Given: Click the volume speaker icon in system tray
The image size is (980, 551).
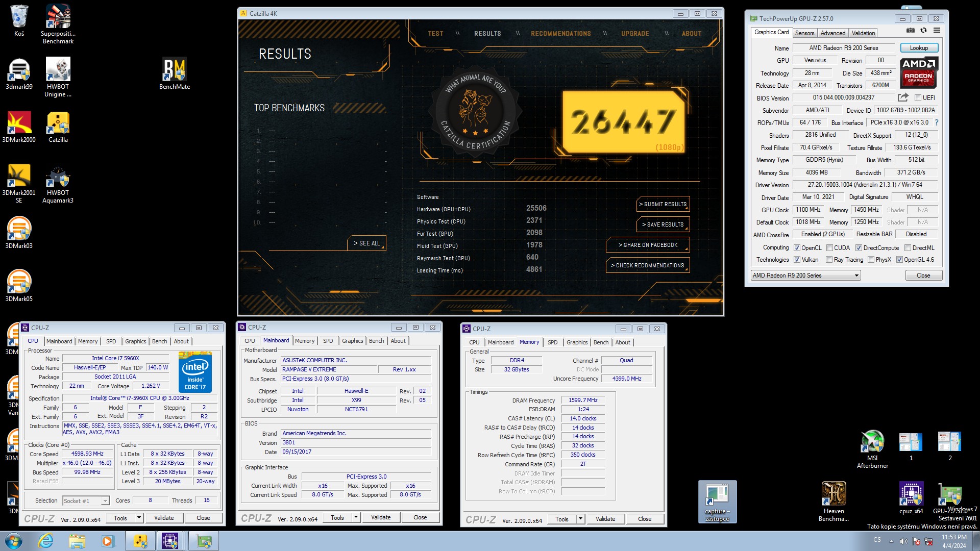Looking at the screenshot, I should click(x=903, y=541).
